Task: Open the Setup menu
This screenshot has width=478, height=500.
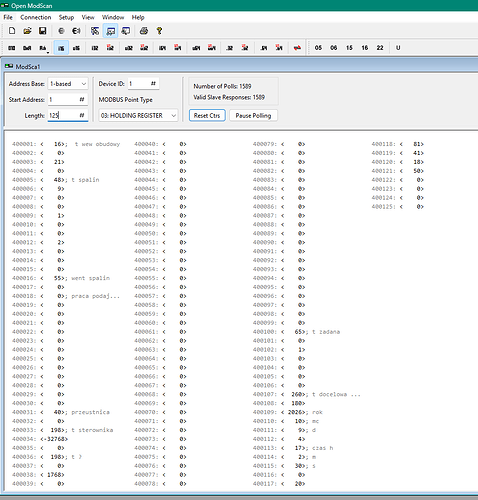Action: pyautogui.click(x=66, y=17)
